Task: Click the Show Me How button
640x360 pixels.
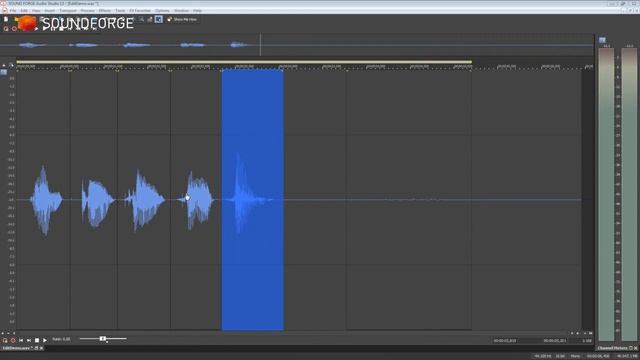Action: [182, 19]
